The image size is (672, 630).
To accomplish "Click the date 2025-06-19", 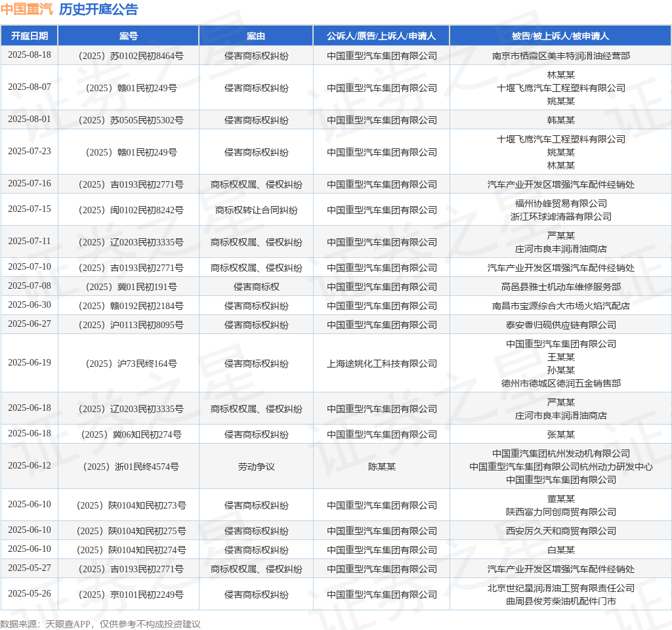I will (x=29, y=362).
